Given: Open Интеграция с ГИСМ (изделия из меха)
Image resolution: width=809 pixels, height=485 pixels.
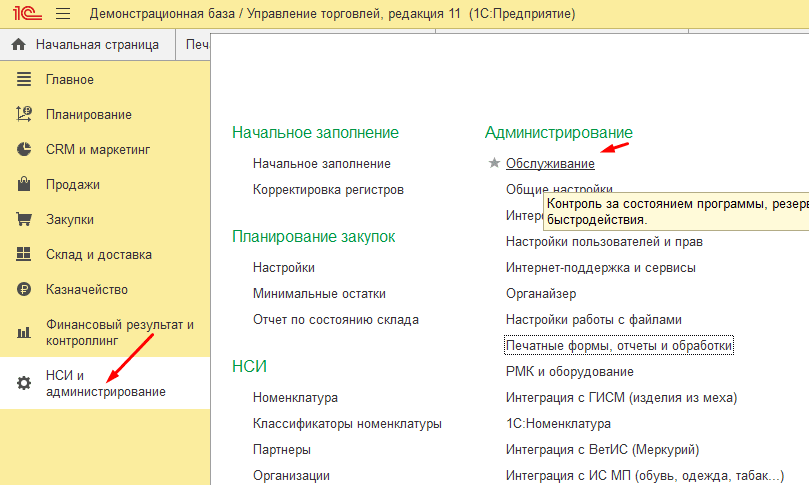Looking at the screenshot, I should (621, 398).
